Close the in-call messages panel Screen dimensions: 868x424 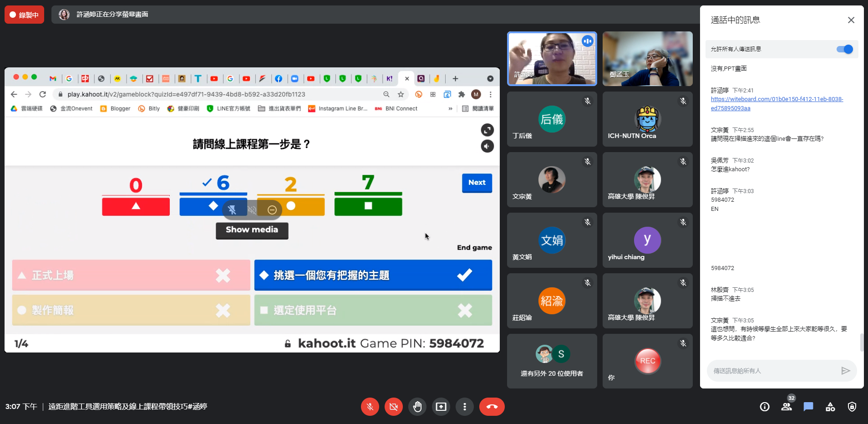coord(851,20)
